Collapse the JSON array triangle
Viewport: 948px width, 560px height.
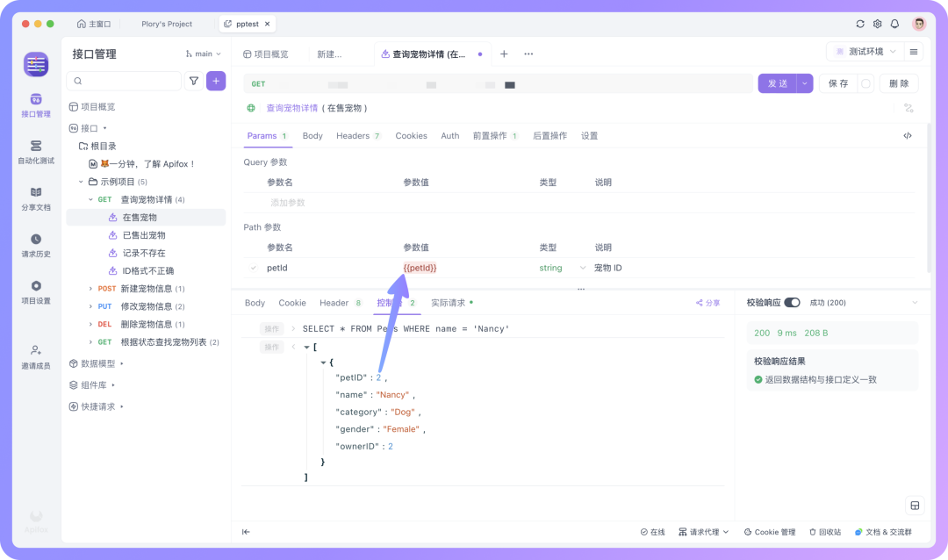(x=306, y=347)
